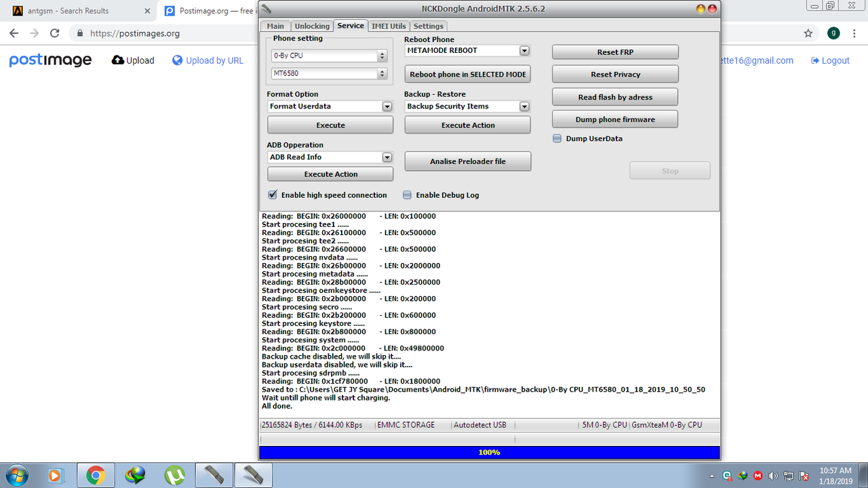
Task: Click the Autodetect USB status bar entry
Action: (x=480, y=425)
